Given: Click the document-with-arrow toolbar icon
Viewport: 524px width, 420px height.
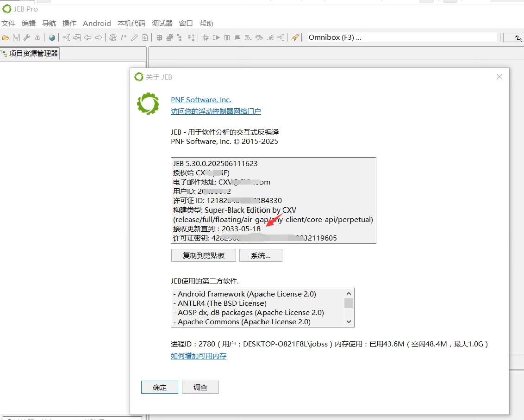Looking at the screenshot, I should (x=145, y=38).
